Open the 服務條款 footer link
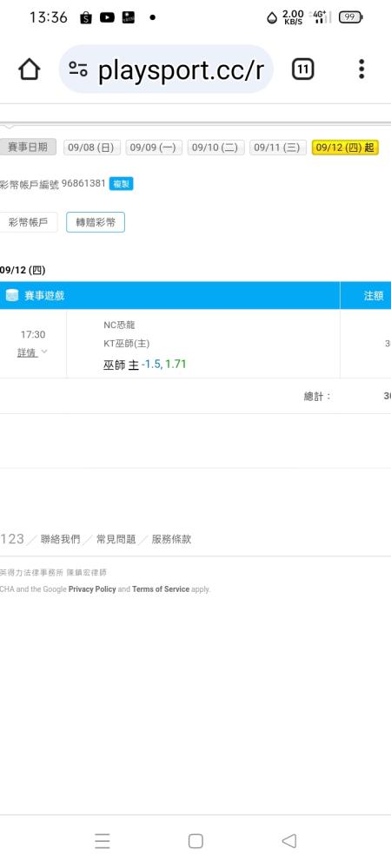This screenshot has width=391, height=868. 172,539
